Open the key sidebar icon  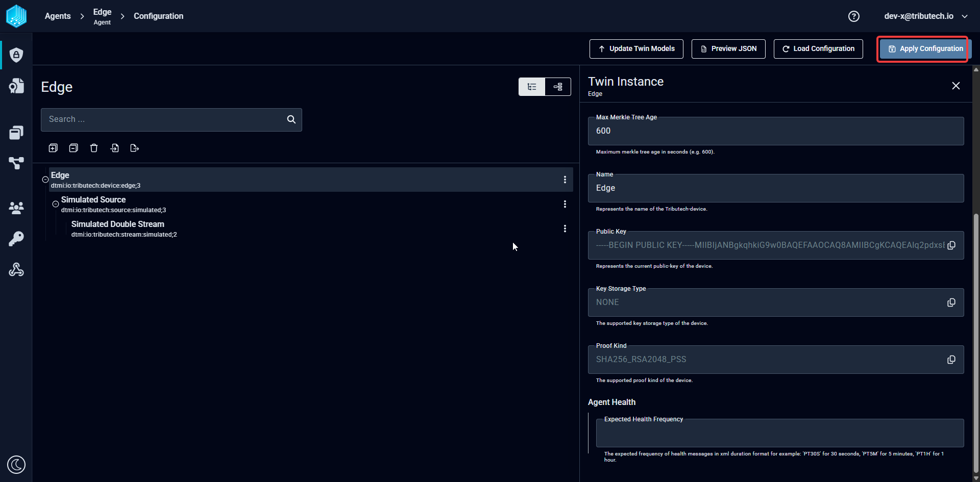click(x=16, y=239)
